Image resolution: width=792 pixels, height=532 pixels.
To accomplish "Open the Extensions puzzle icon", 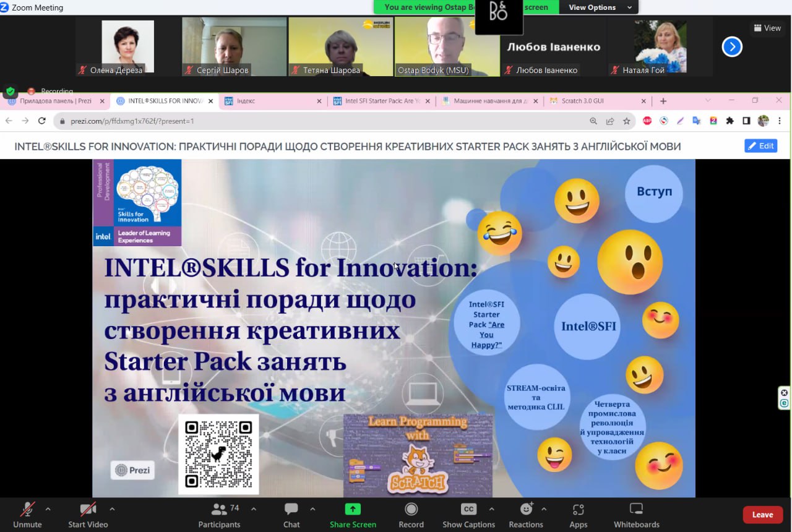I will (x=730, y=121).
